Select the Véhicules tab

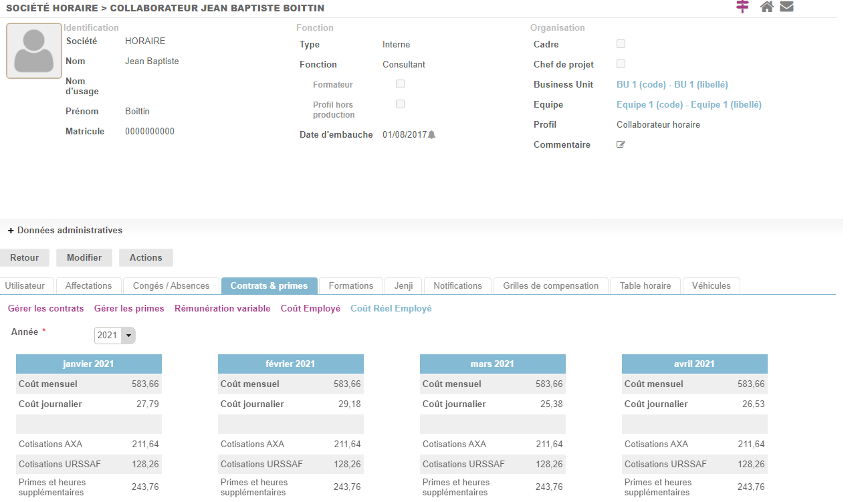[711, 286]
